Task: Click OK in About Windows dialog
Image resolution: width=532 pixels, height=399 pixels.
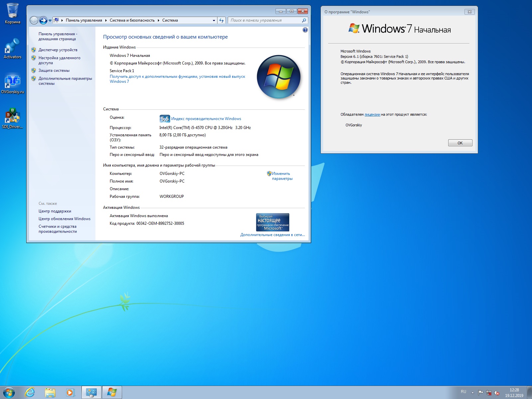Action: coord(460,143)
